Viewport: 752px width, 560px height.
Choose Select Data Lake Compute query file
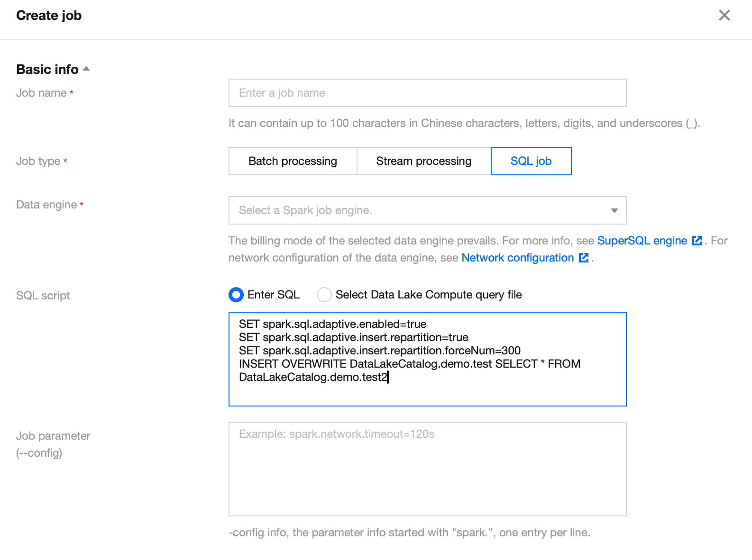(324, 295)
